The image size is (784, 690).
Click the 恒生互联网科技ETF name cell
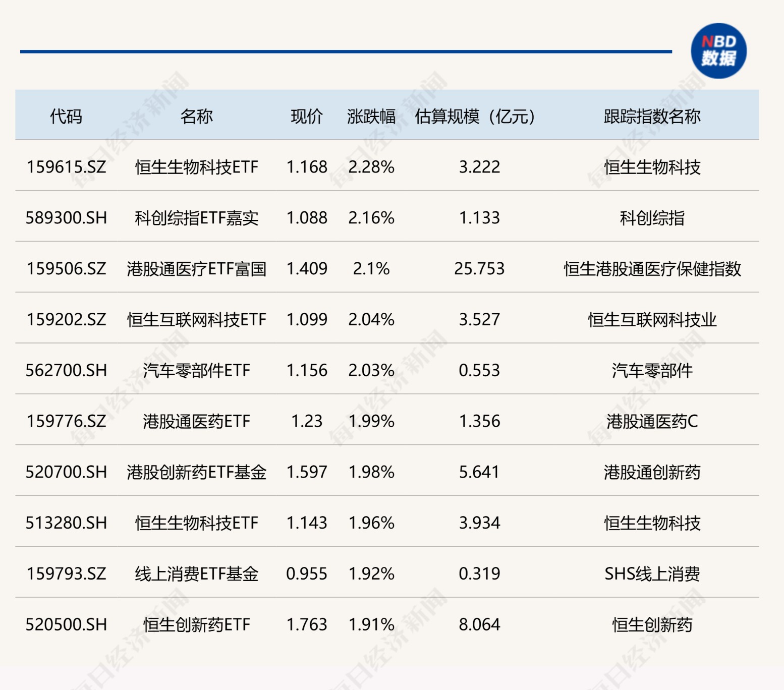196,320
